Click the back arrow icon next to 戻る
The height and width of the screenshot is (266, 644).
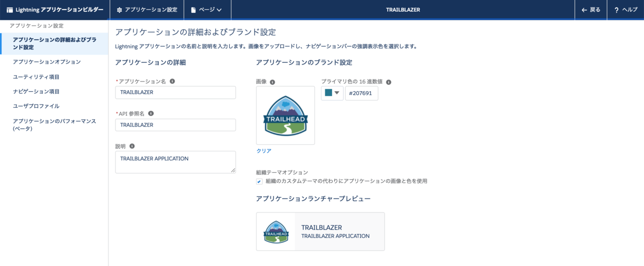[x=584, y=10]
